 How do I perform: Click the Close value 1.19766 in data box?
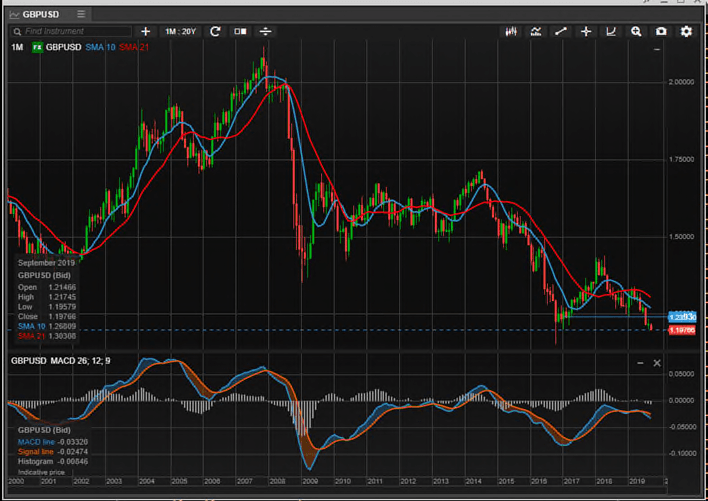62,316
